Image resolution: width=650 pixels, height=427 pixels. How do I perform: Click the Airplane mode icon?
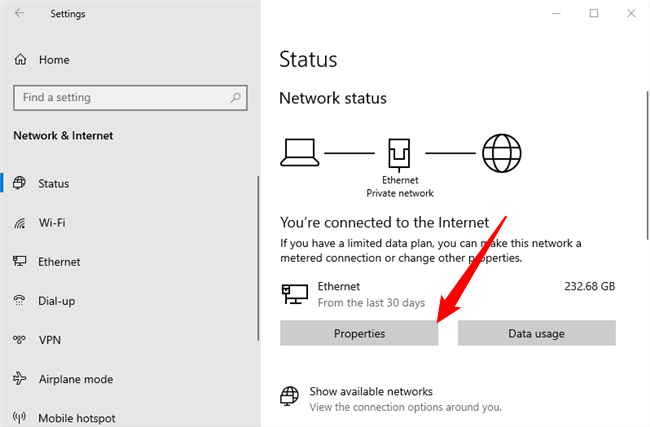pos(20,379)
